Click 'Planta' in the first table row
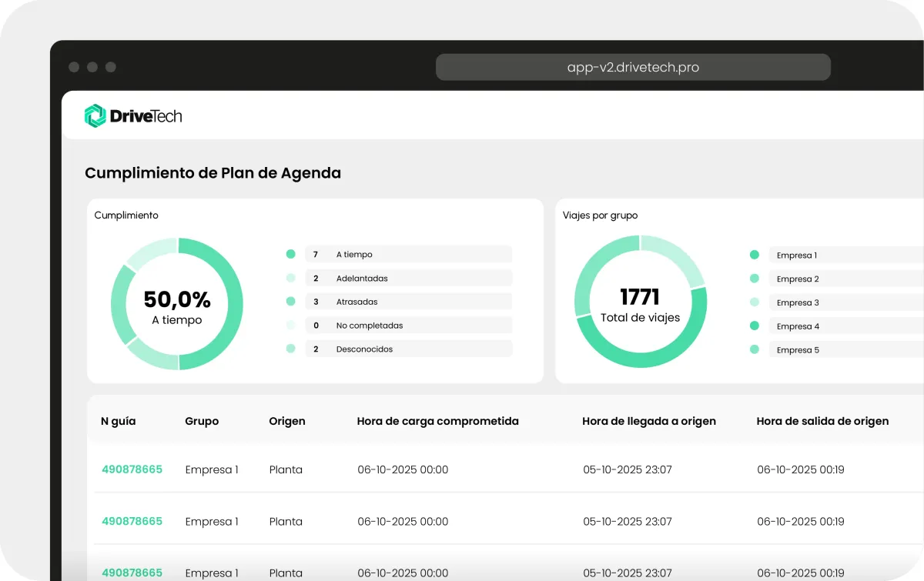This screenshot has height=581, width=924. click(x=286, y=469)
